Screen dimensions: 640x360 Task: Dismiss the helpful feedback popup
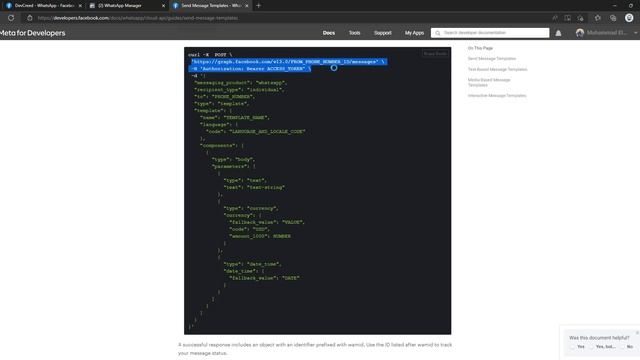point(637,333)
